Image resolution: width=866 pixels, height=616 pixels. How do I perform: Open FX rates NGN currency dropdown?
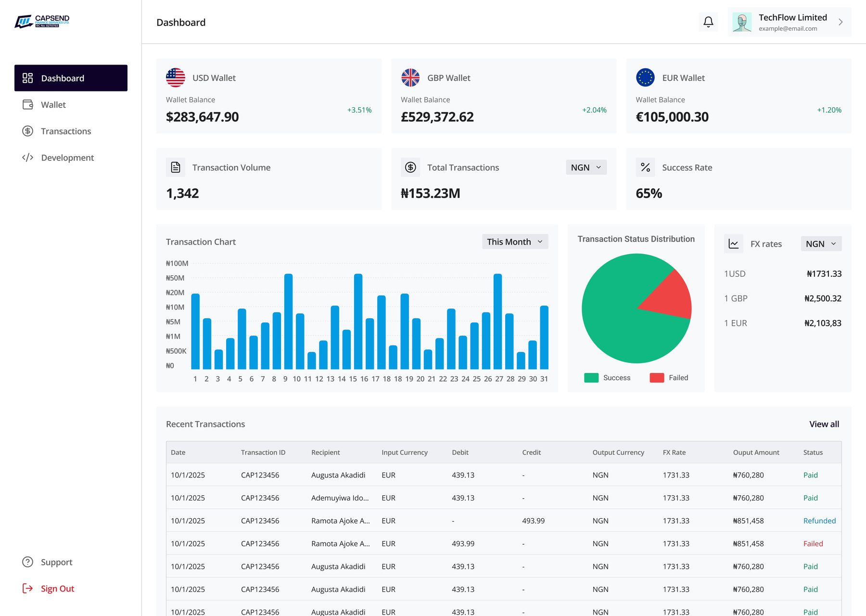[821, 244]
